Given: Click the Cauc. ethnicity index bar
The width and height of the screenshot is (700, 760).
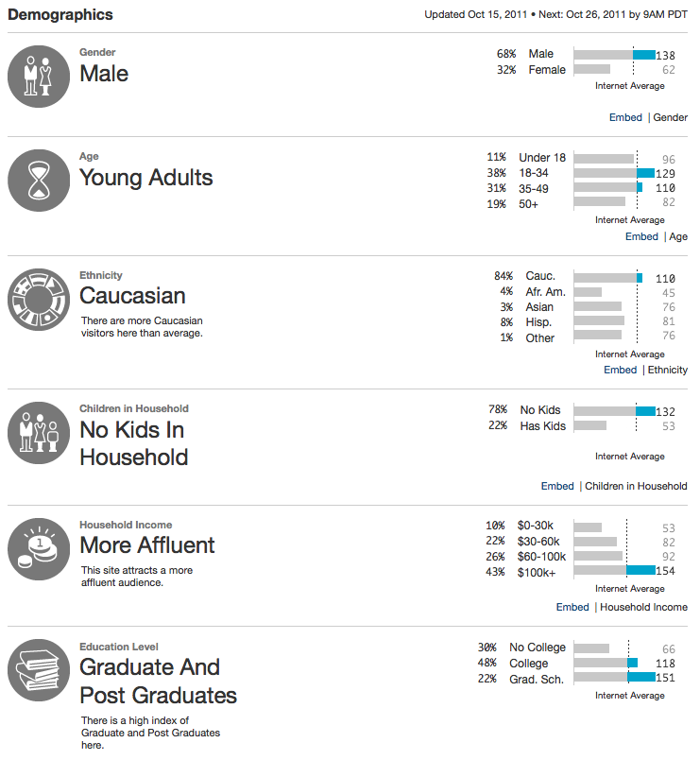Looking at the screenshot, I should coord(640,277).
